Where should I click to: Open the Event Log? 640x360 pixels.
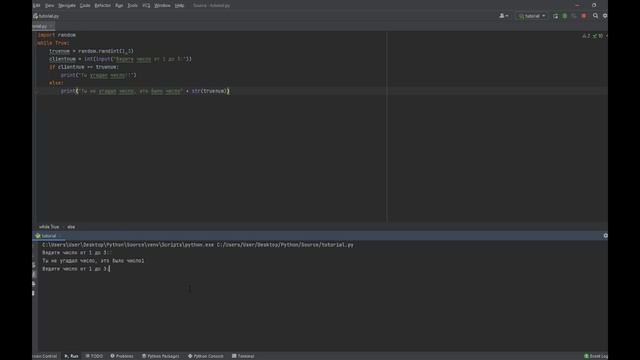tap(596, 356)
